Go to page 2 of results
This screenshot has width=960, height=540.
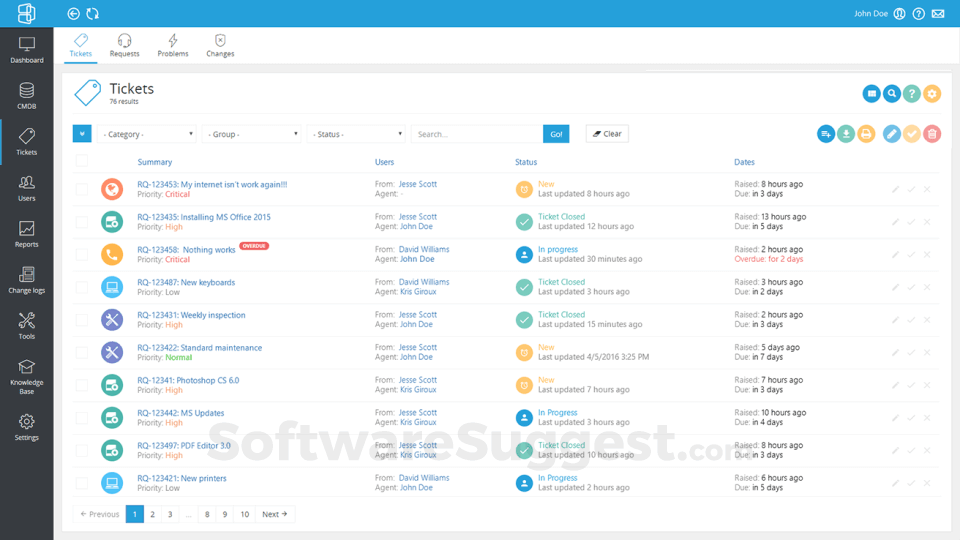point(152,514)
